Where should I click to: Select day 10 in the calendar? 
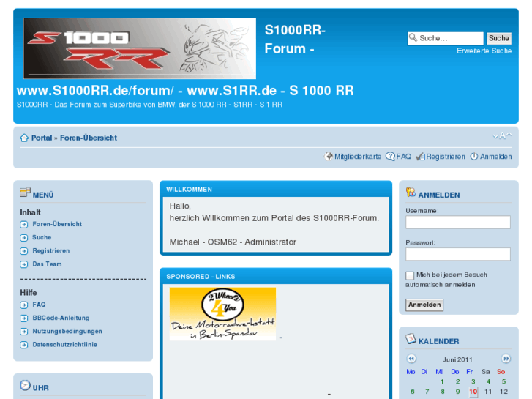pyautogui.click(x=473, y=392)
